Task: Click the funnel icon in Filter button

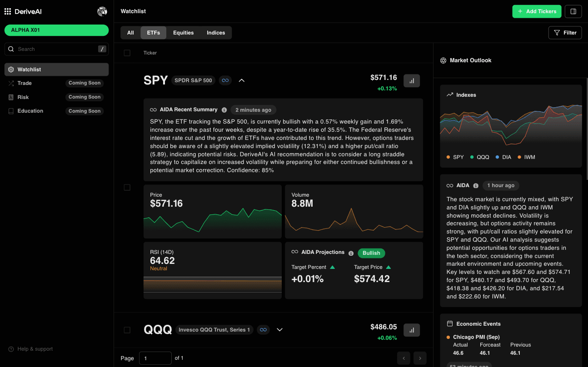Action: coord(557,33)
